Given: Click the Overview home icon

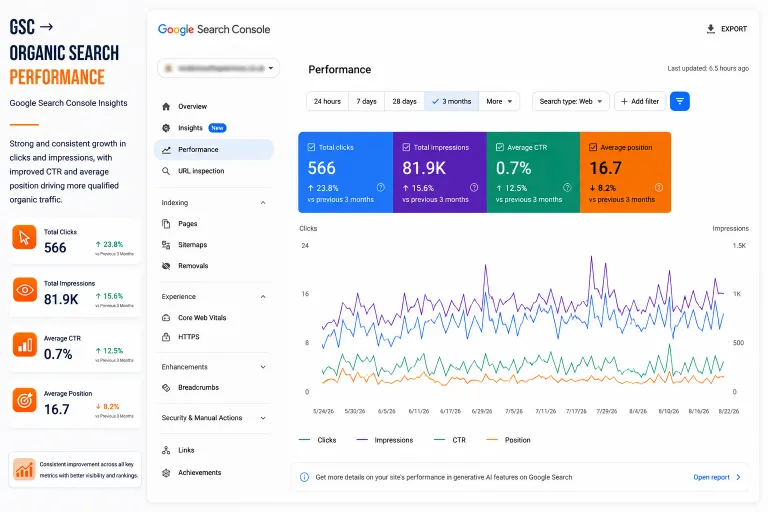Looking at the screenshot, I should [166, 106].
